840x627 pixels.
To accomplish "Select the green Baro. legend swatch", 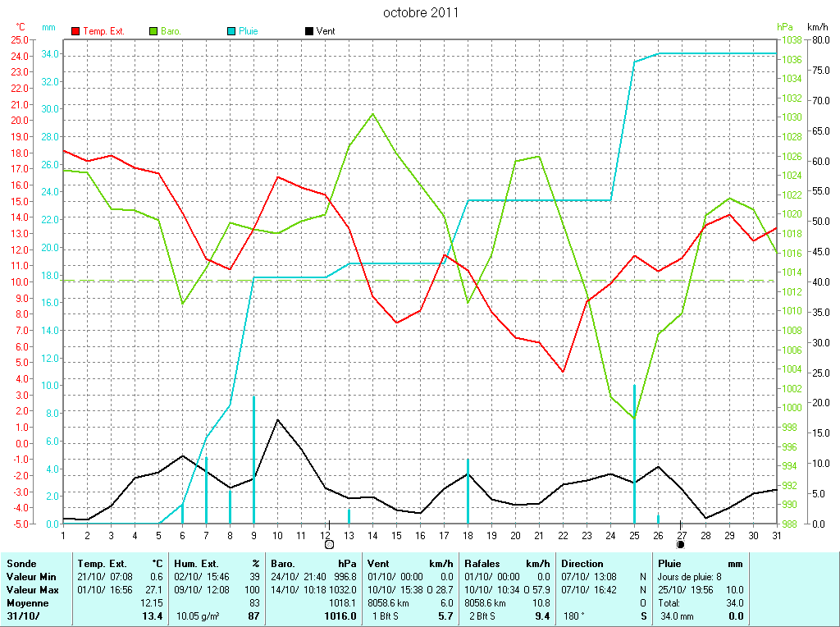I will (x=153, y=31).
